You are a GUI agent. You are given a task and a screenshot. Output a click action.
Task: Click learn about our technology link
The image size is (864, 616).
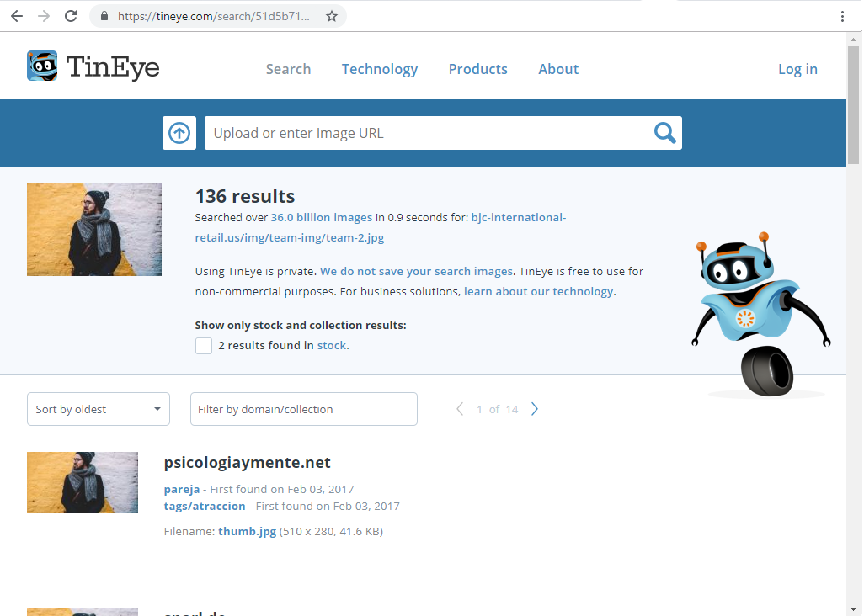(538, 292)
